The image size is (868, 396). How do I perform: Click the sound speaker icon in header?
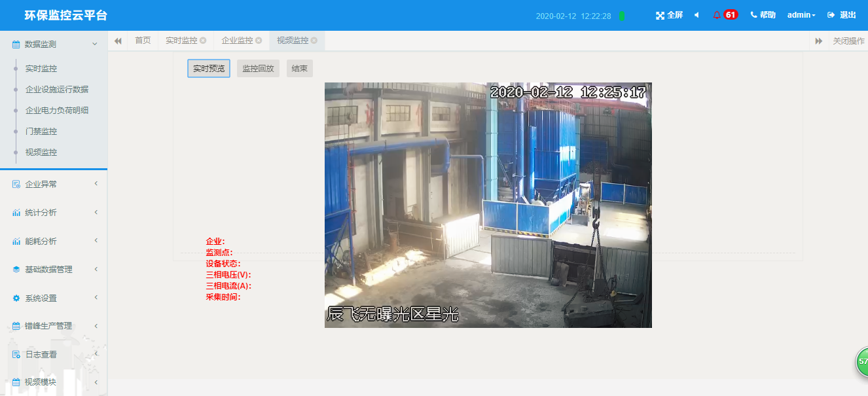pyautogui.click(x=696, y=15)
